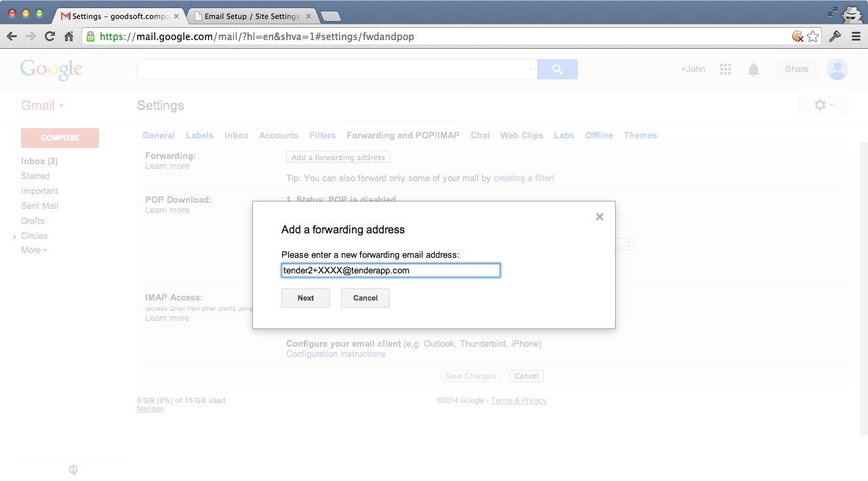Open the Chrome menu icon

pyautogui.click(x=855, y=37)
